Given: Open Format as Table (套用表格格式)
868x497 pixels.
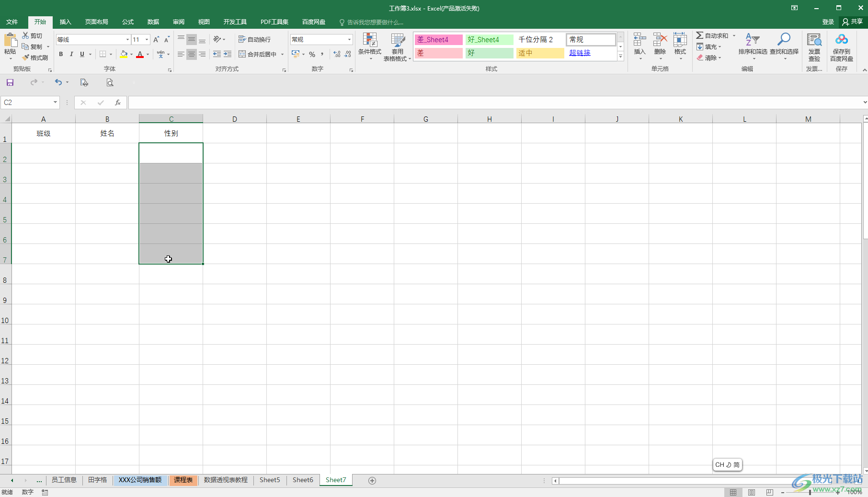Looking at the screenshot, I should [398, 47].
